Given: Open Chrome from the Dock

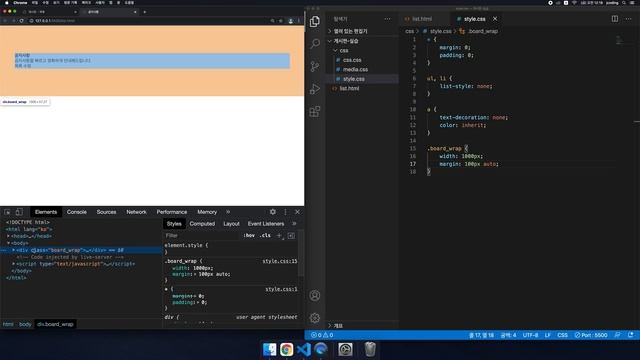Looking at the screenshot, I should click(x=287, y=349).
